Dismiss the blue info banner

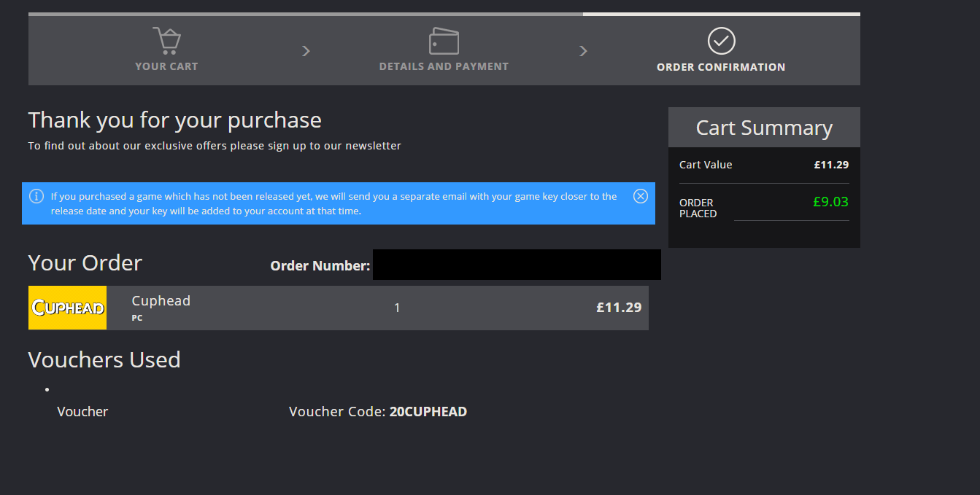(x=640, y=196)
